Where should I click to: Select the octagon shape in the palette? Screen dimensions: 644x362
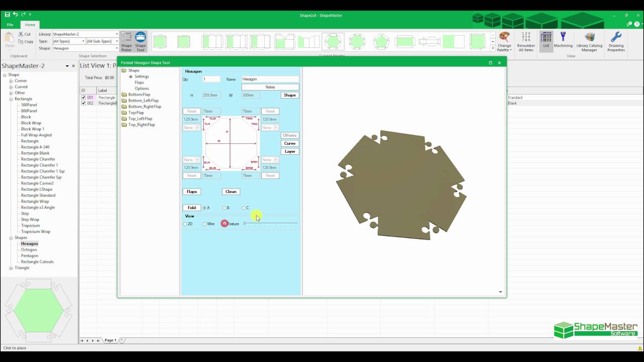[x=357, y=42]
